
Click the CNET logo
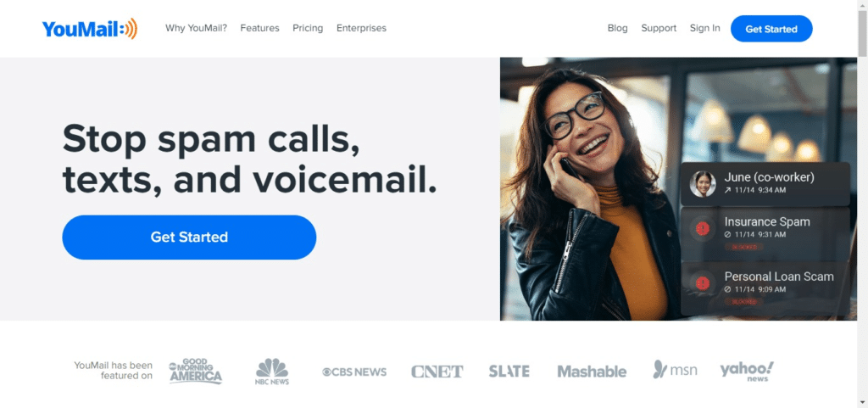pyautogui.click(x=437, y=372)
